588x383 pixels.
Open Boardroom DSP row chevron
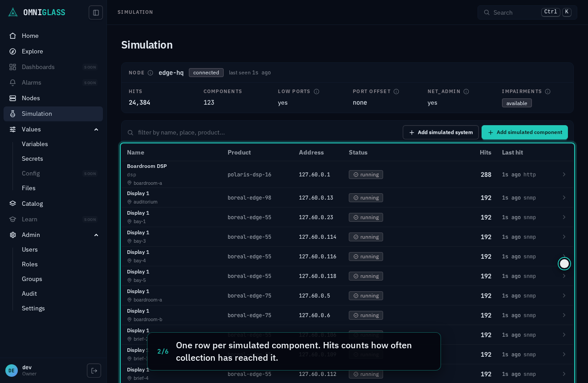pyautogui.click(x=564, y=175)
